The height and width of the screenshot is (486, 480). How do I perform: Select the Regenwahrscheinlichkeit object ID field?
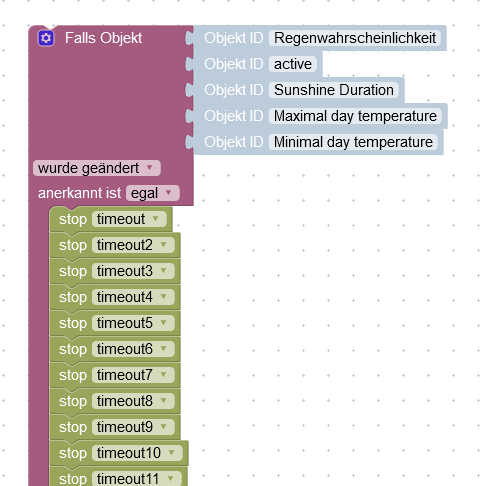pyautogui.click(x=355, y=38)
